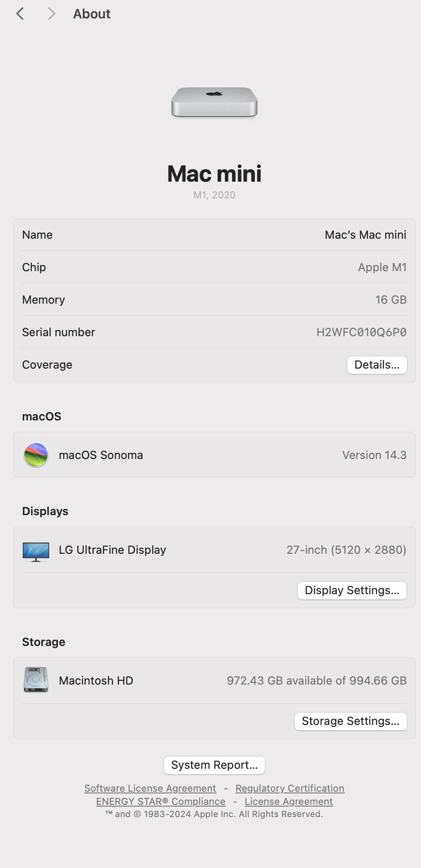Click the Version 14.3 text
421x868 pixels.
[x=374, y=455]
